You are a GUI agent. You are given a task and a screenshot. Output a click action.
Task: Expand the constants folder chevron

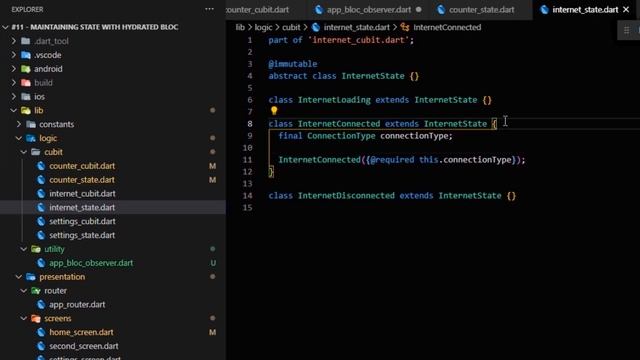tap(19, 124)
